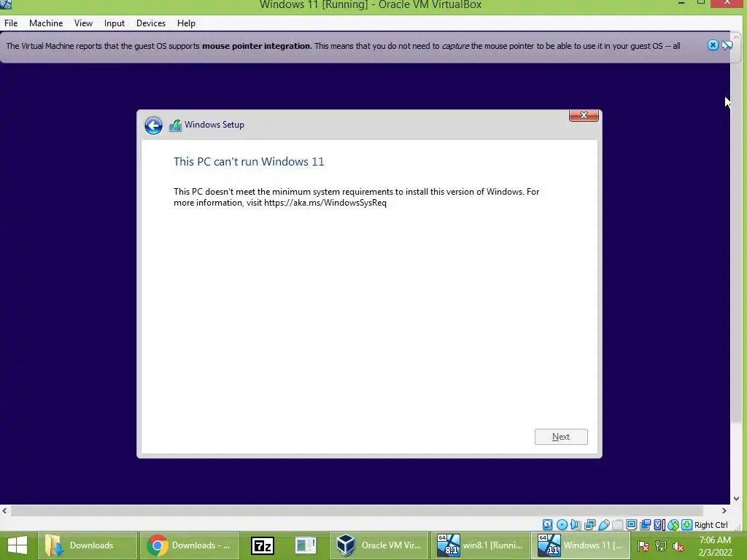Open the Action Center flag icon
The height and width of the screenshot is (560, 747).
click(643, 546)
